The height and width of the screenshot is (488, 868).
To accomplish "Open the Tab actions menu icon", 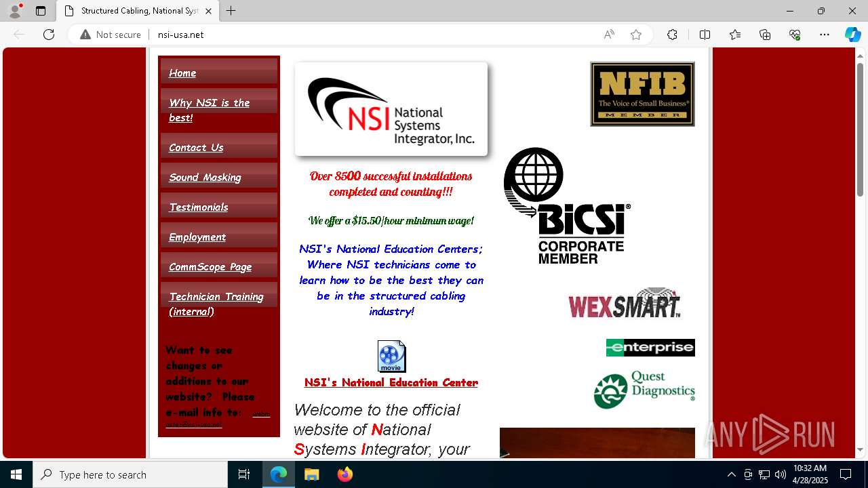I will (41, 11).
